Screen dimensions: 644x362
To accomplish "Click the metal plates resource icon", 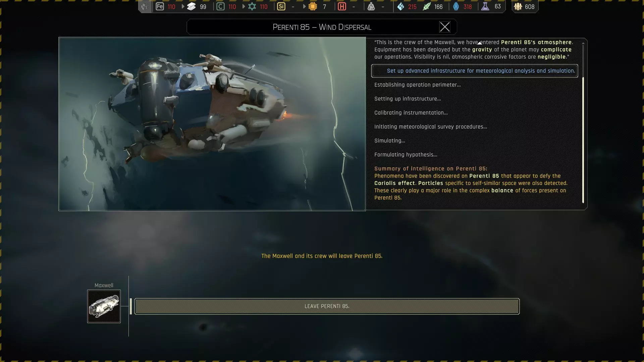I will (x=192, y=6).
